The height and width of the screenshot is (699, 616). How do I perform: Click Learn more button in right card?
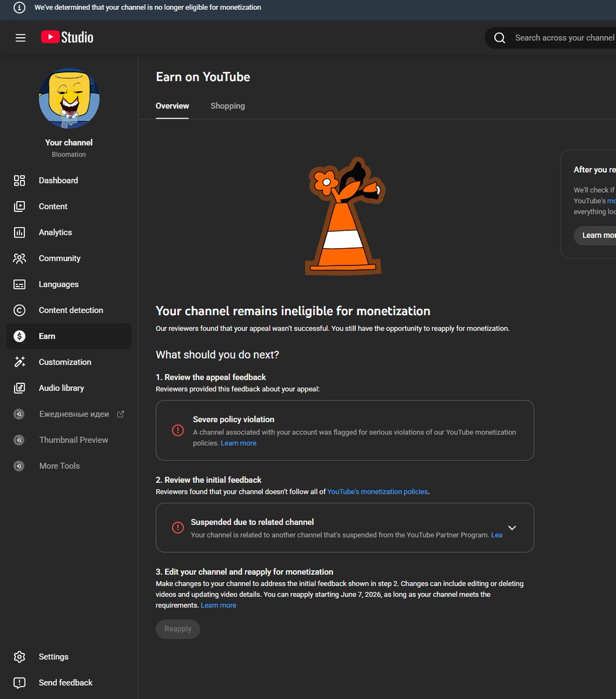[595, 235]
